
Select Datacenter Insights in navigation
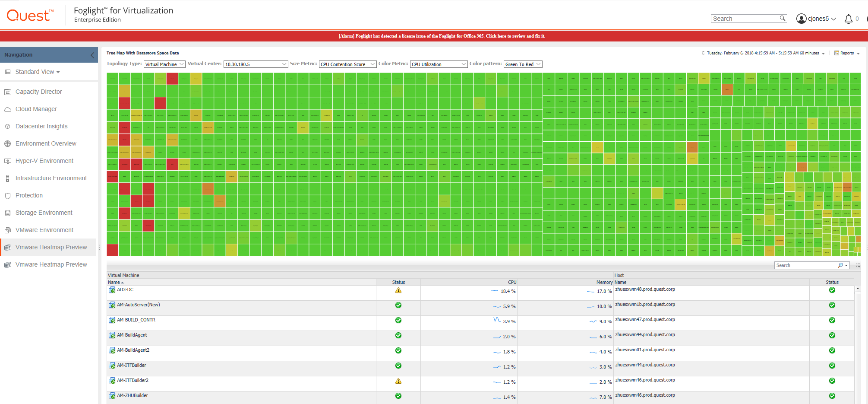coord(41,126)
